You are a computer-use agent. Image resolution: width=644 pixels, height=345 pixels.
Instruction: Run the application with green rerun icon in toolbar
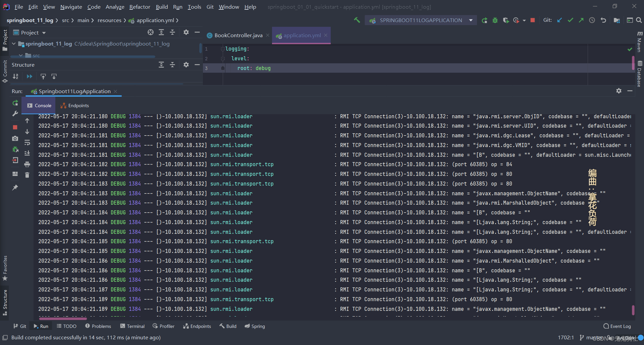click(484, 20)
